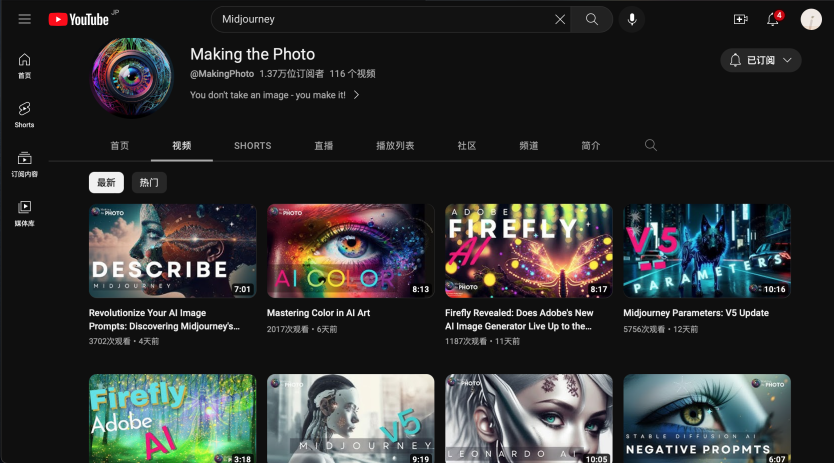Open the 播放列表 tab

(395, 146)
